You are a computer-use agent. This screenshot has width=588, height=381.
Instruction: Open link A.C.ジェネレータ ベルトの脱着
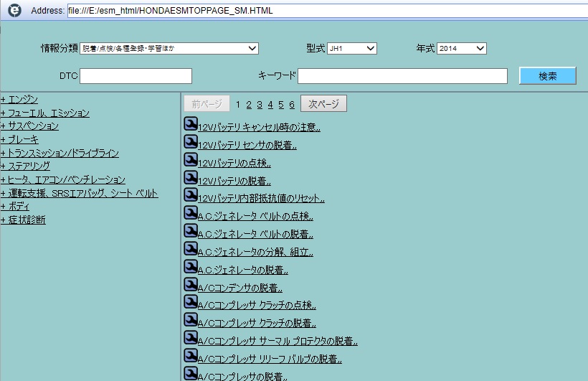pyautogui.click(x=255, y=235)
